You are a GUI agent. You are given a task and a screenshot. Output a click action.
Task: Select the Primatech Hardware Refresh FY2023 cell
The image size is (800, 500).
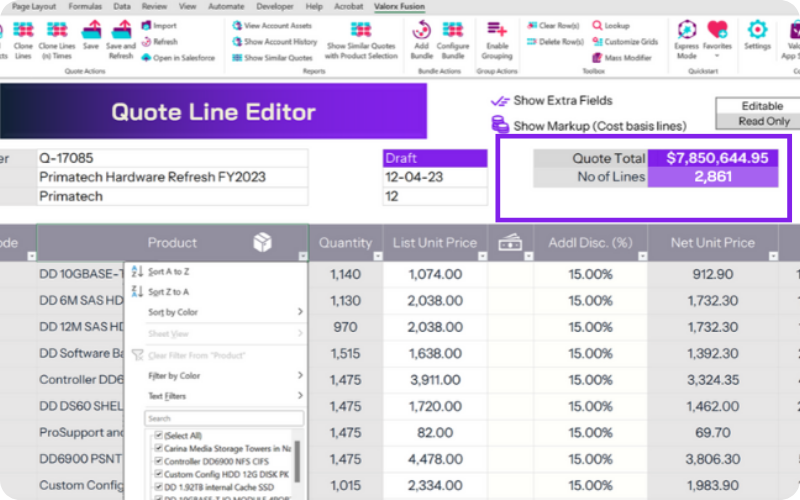172,177
